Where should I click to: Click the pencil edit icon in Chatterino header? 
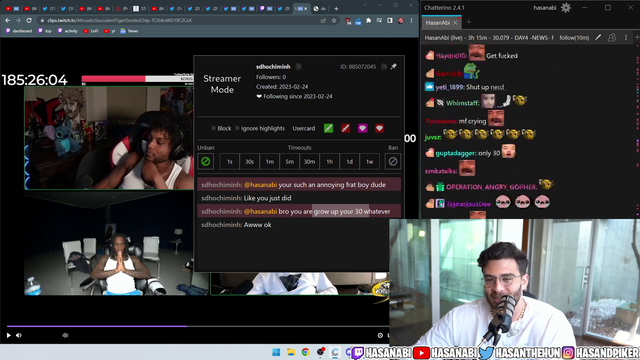coord(598,38)
